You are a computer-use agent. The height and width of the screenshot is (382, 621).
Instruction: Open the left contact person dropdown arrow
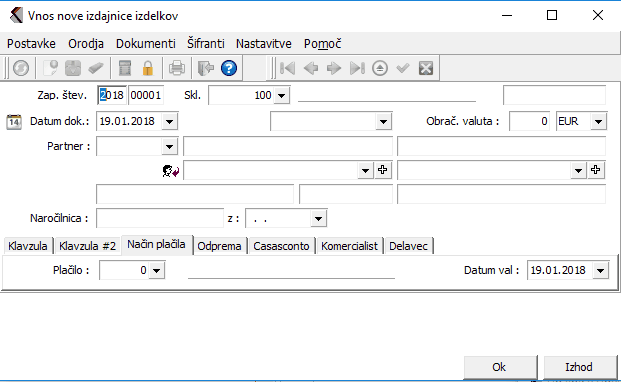point(365,170)
